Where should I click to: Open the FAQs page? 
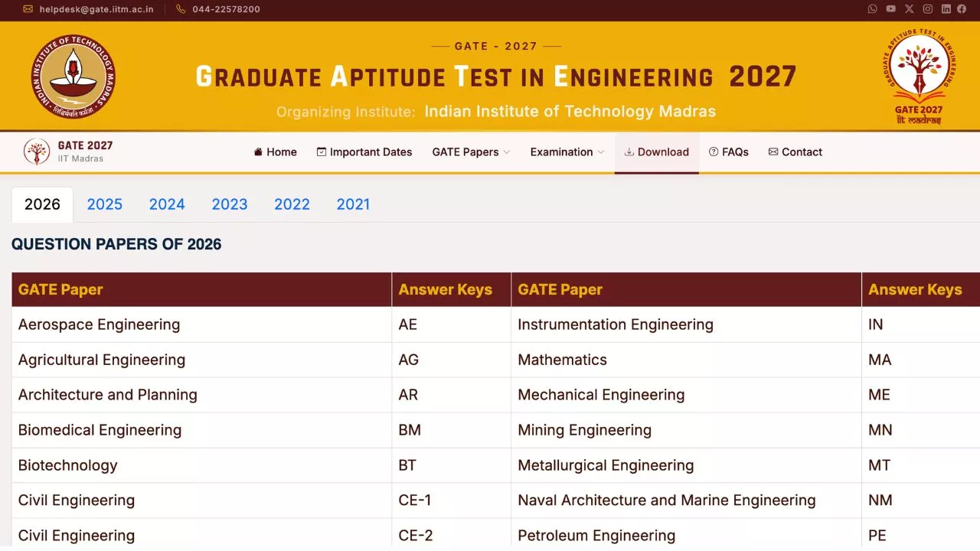729,152
